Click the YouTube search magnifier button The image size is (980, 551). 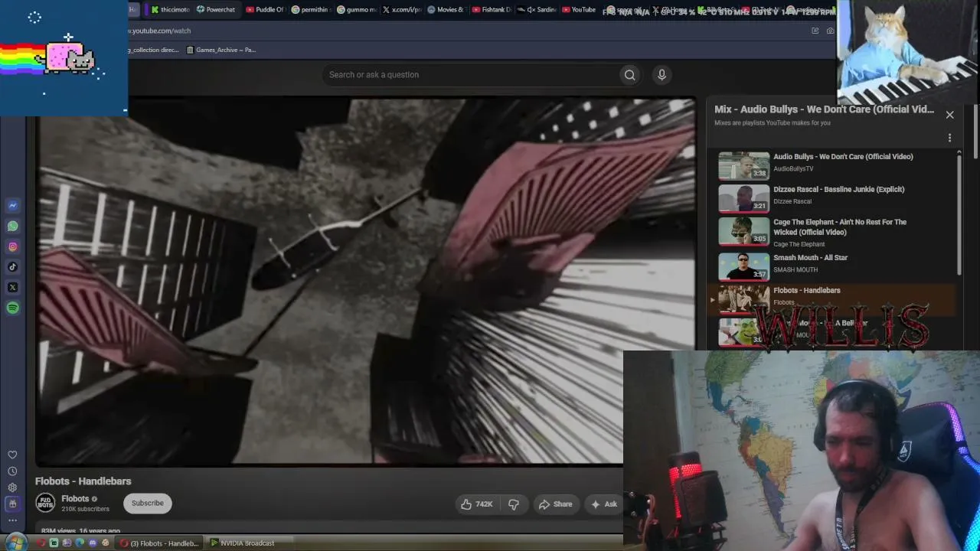pyautogui.click(x=629, y=74)
